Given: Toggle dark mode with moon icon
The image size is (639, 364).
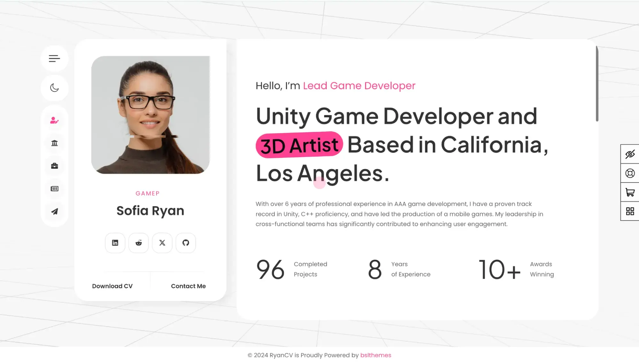Looking at the screenshot, I should click(54, 88).
